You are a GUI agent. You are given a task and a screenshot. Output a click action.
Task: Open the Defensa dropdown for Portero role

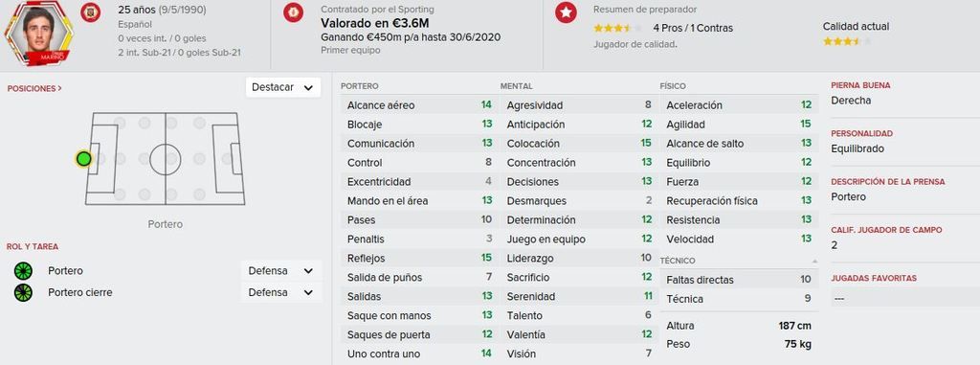point(281,271)
